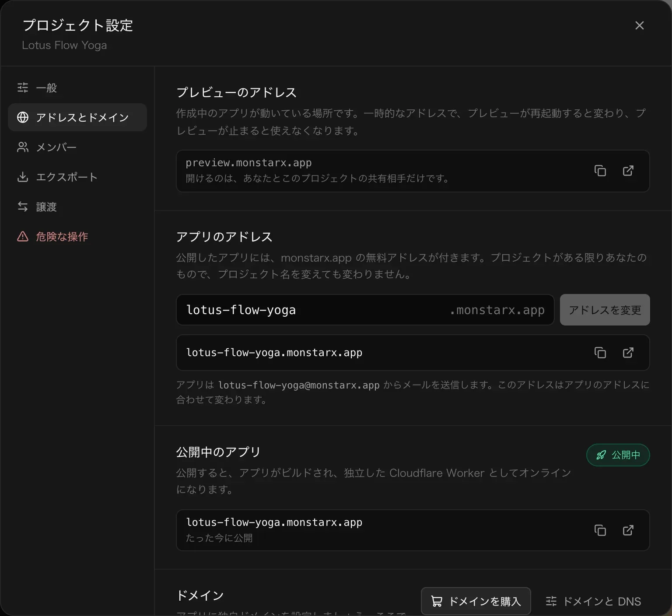
Task: Click the アドレスを変更 button
Action: click(605, 310)
